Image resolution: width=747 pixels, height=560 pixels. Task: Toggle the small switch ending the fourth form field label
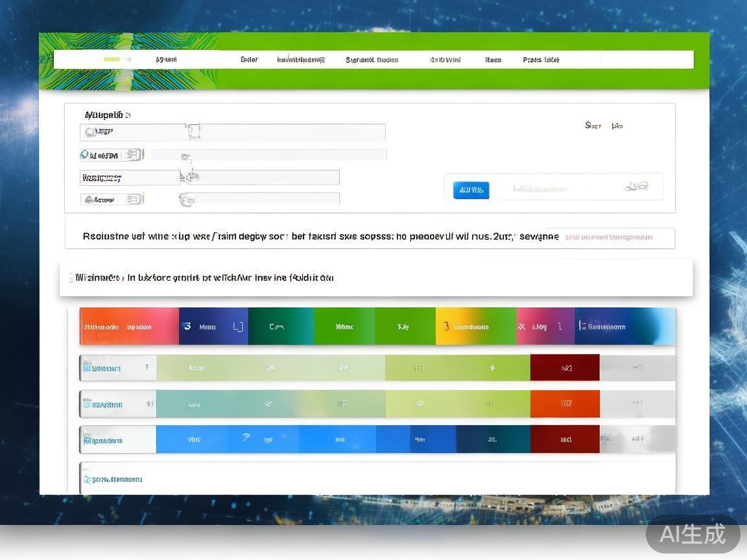pyautogui.click(x=134, y=200)
